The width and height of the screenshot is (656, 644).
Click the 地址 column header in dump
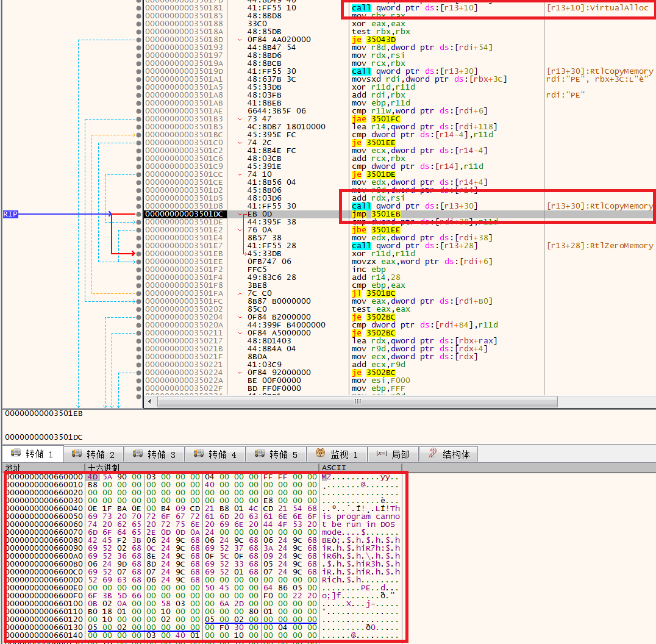[15, 468]
